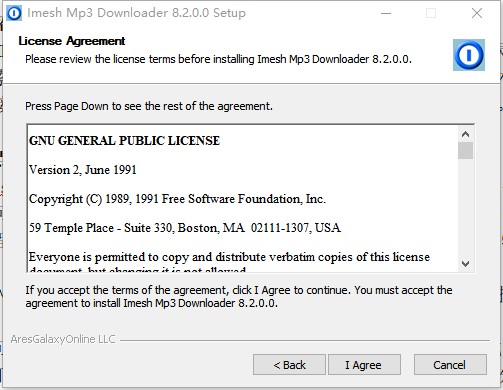The width and height of the screenshot is (503, 390).
Task: Click the grayed-out maximize button in title bar
Action: (431, 13)
